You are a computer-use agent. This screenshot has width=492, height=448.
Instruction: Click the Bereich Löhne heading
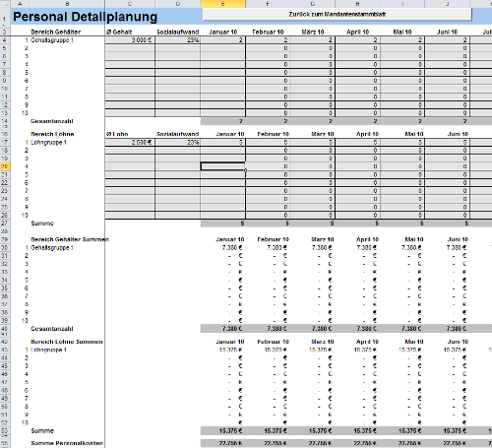click(52, 134)
